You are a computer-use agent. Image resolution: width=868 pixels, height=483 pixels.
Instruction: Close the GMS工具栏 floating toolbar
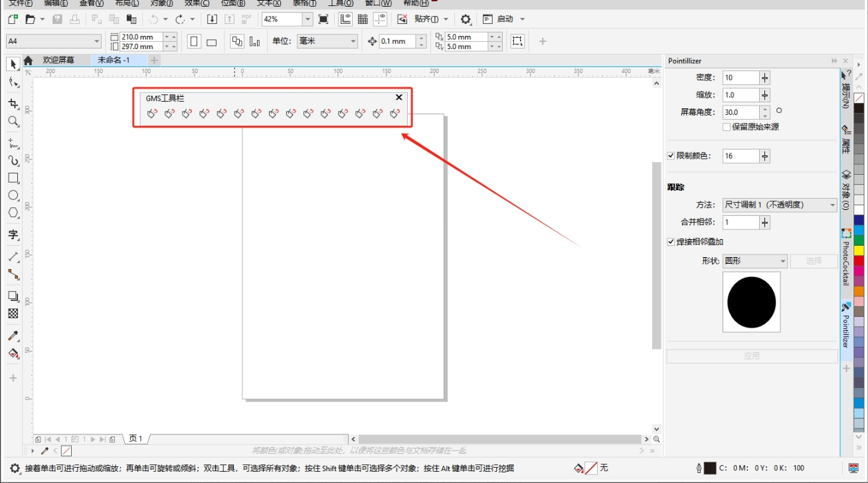coord(399,97)
